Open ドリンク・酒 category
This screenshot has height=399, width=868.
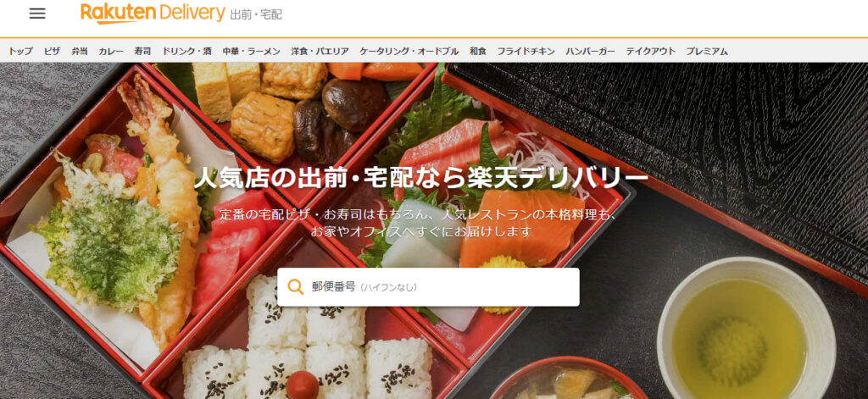186,52
